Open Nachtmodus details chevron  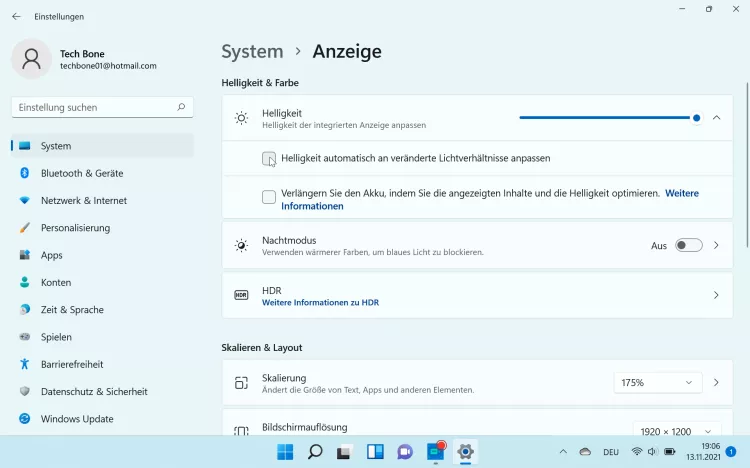[x=716, y=245]
